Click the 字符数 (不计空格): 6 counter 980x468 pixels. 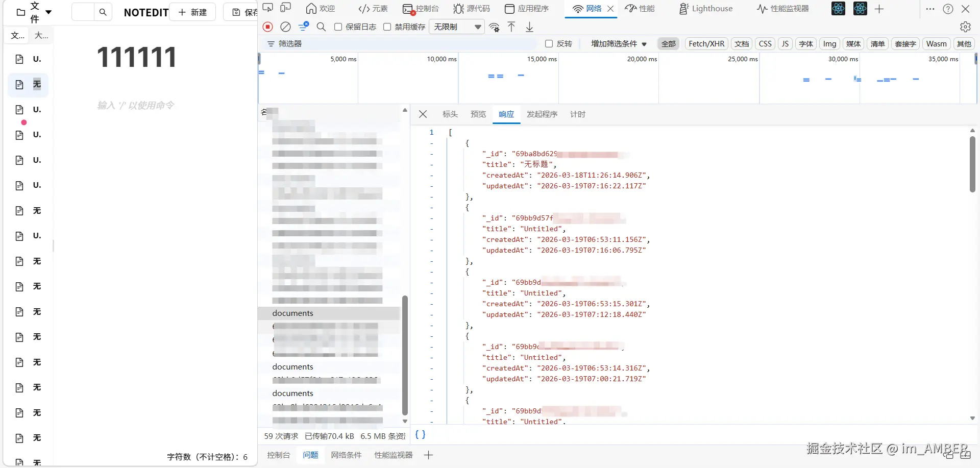point(207,457)
